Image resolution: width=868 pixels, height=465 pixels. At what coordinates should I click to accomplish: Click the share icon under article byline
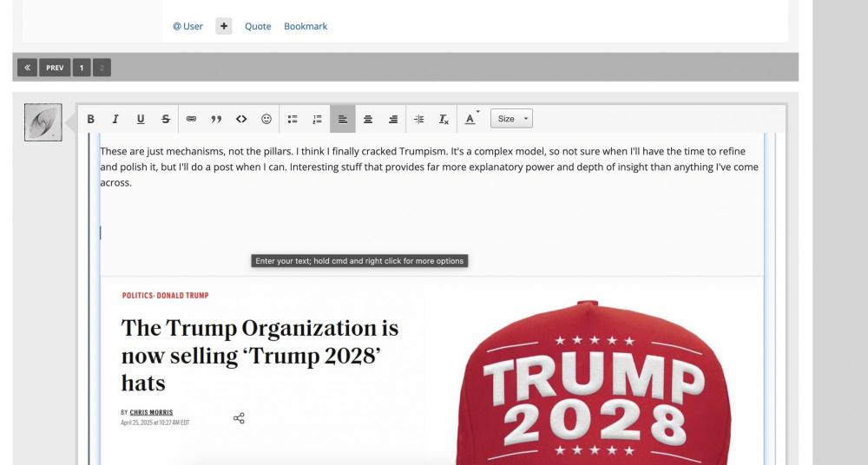tap(239, 418)
